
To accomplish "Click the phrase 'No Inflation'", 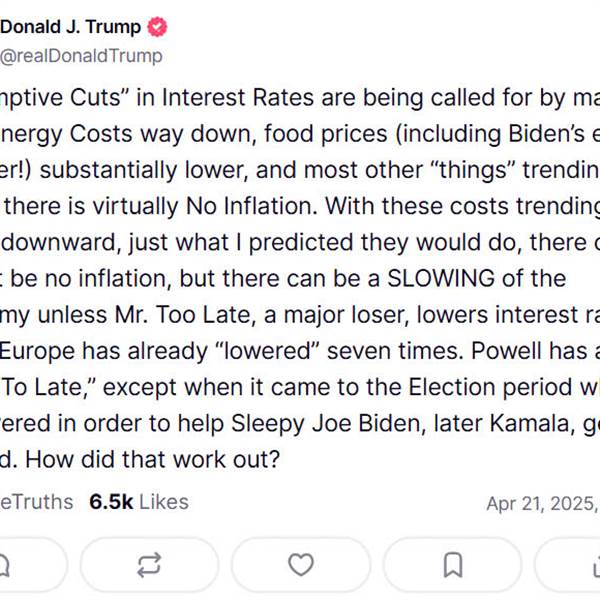I will (252, 206).
